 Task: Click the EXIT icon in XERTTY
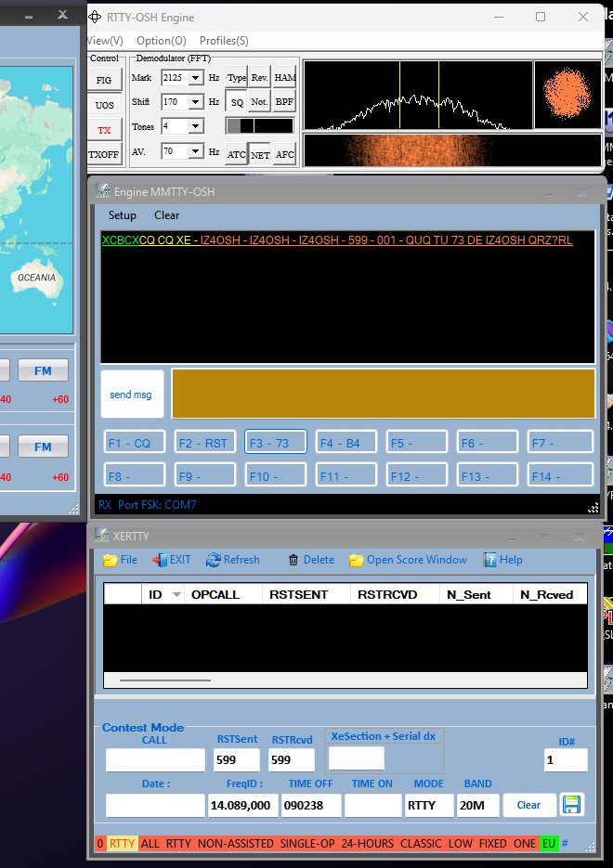click(159, 560)
